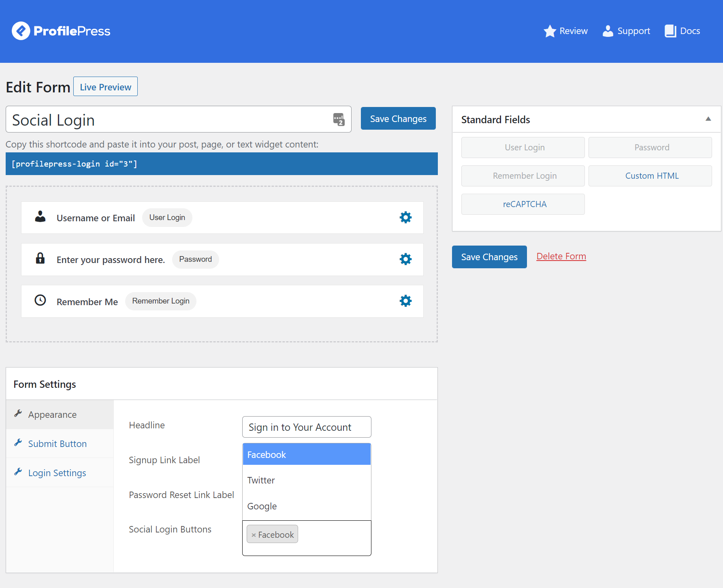
Task: Click the padlock icon in password row
Action: click(40, 258)
